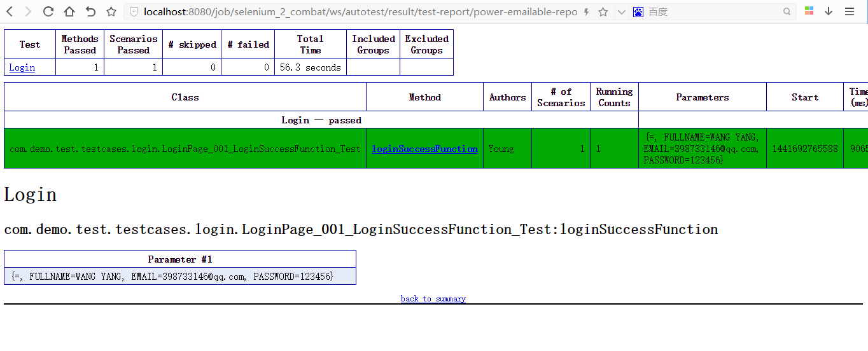Open the loginSuccessFunction method link
This screenshot has height=351, width=868.
click(x=425, y=149)
